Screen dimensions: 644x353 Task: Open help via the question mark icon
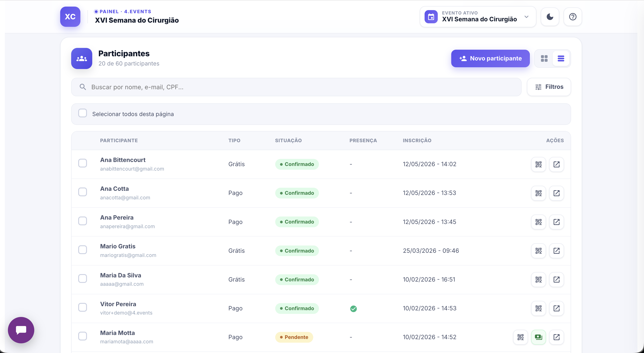[572, 17]
